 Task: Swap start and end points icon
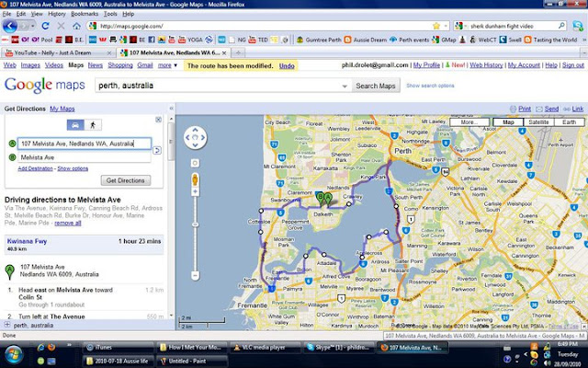click(157, 151)
